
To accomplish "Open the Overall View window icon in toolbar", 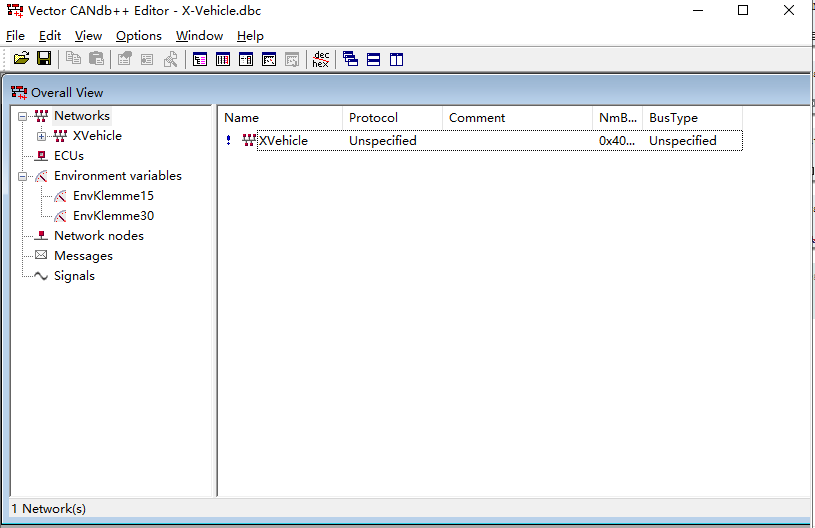I will [x=200, y=60].
